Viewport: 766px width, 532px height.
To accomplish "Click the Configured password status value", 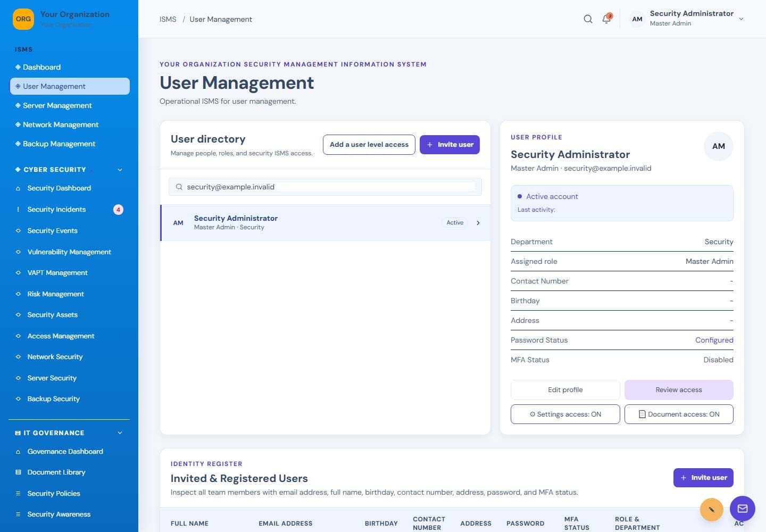I will click(714, 340).
